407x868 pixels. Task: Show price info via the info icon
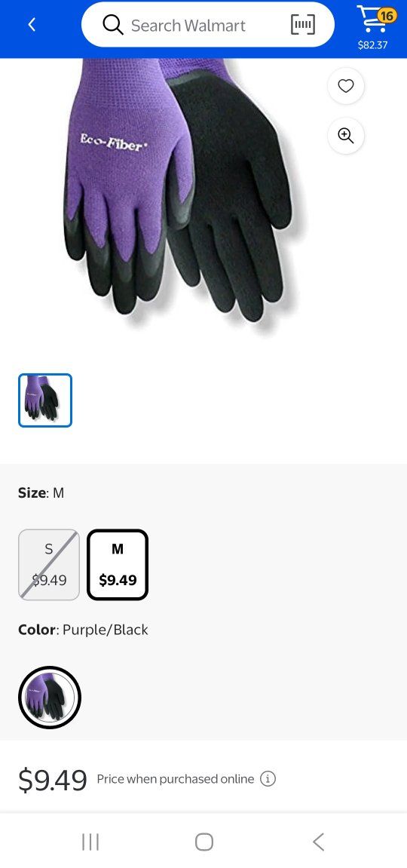268,779
